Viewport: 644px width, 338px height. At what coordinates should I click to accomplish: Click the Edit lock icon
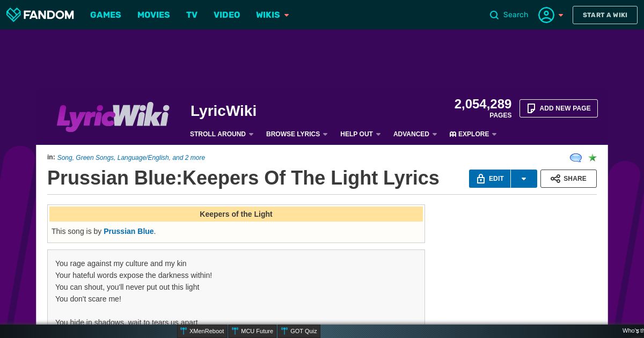click(481, 179)
